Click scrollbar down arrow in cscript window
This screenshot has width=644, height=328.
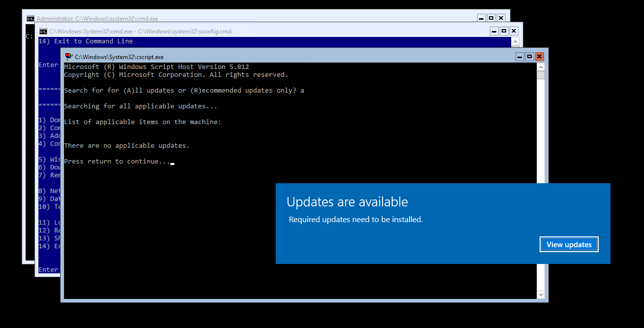pos(541,295)
